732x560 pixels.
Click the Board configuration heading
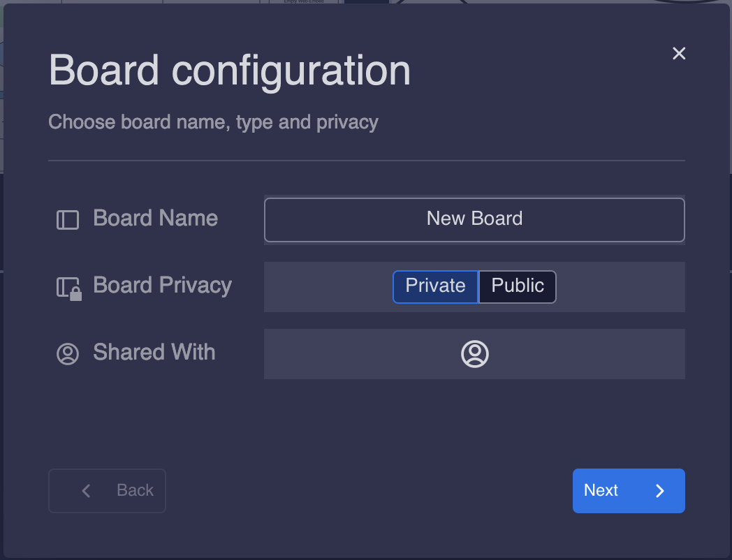pyautogui.click(x=230, y=71)
